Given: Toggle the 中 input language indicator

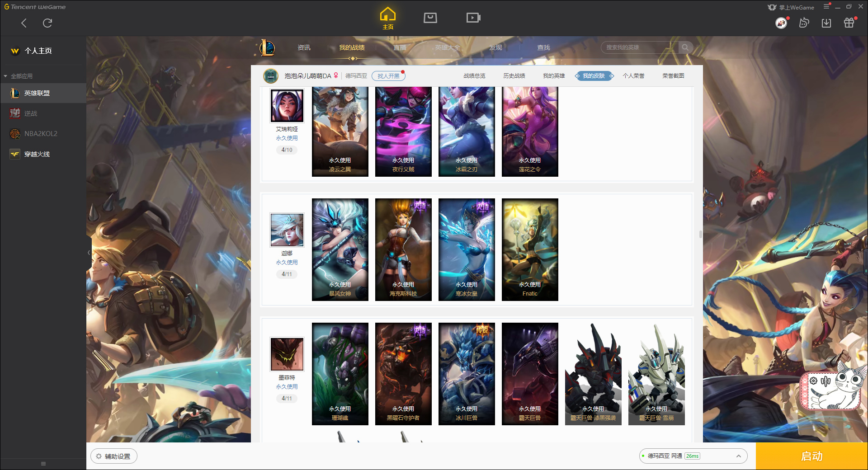Looking at the screenshot, I should [826, 381].
